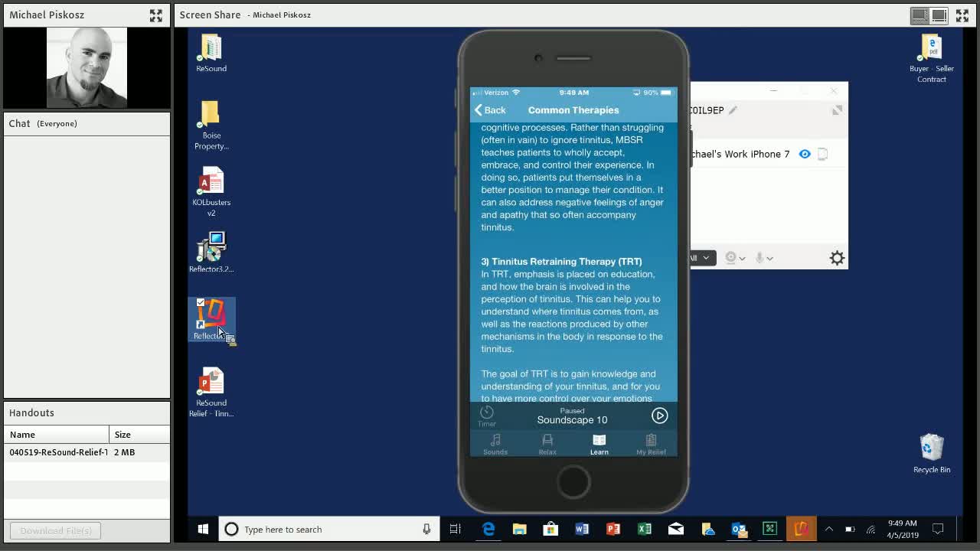Click the taskbar search box
The image size is (980, 551).
[x=329, y=529]
